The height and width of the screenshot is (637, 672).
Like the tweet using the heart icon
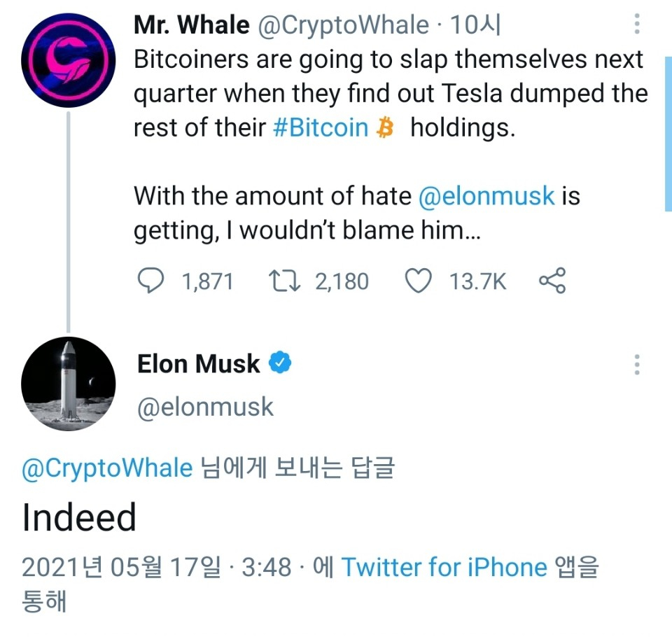tap(418, 280)
